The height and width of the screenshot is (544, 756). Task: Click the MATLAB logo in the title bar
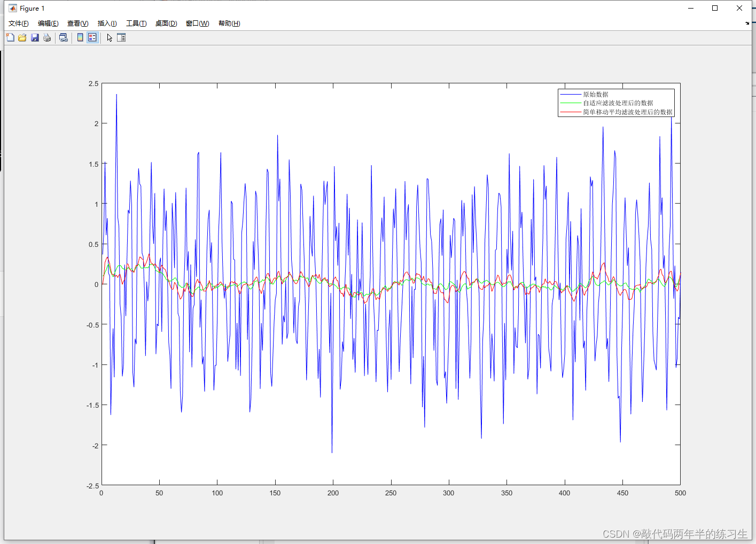[13, 8]
